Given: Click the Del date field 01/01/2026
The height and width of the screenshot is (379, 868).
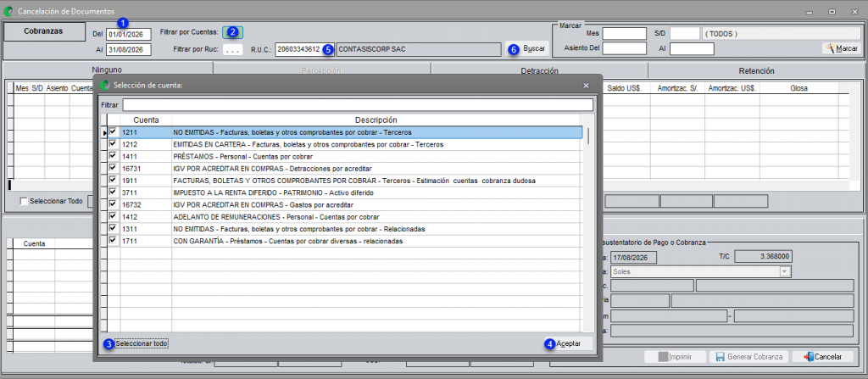Looking at the screenshot, I should [129, 35].
